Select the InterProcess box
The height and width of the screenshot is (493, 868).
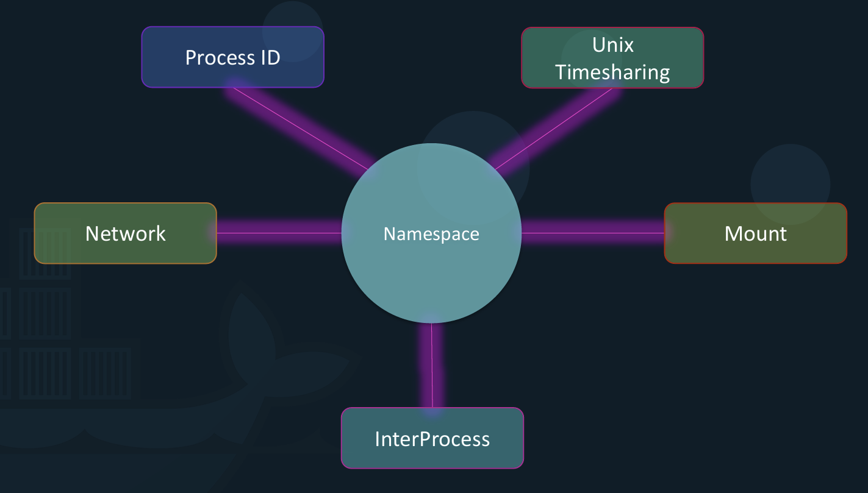point(432,438)
